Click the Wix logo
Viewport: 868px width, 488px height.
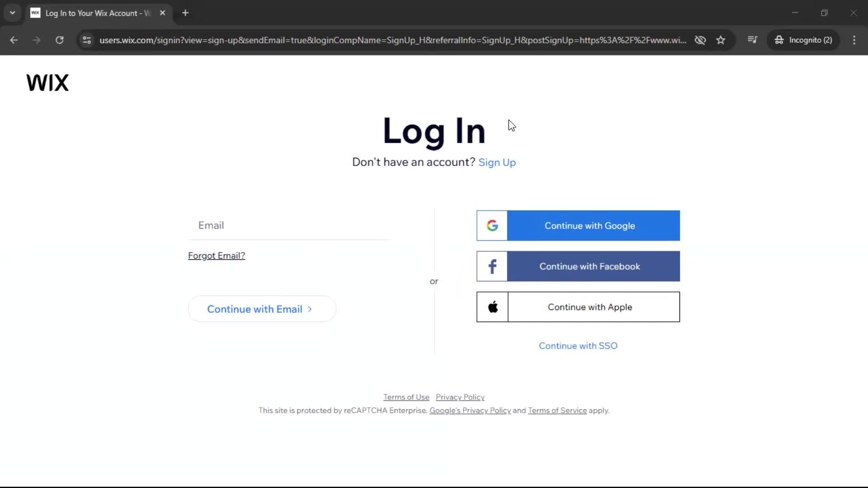[47, 83]
